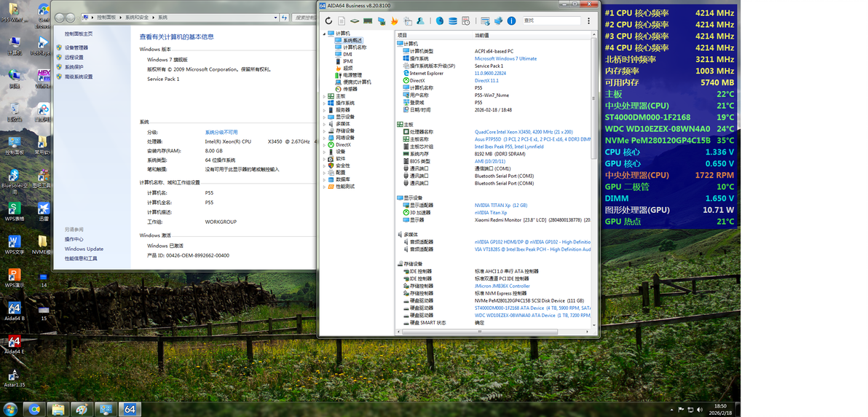Select 系统概述 in the AIDA64 tree
The height and width of the screenshot is (417, 868).
pos(352,41)
